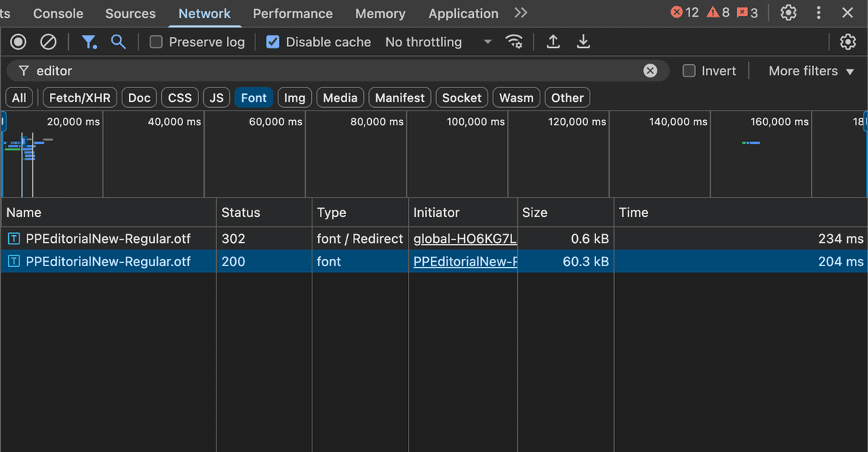
Task: Enable Preserve log checkbox
Action: pos(156,42)
